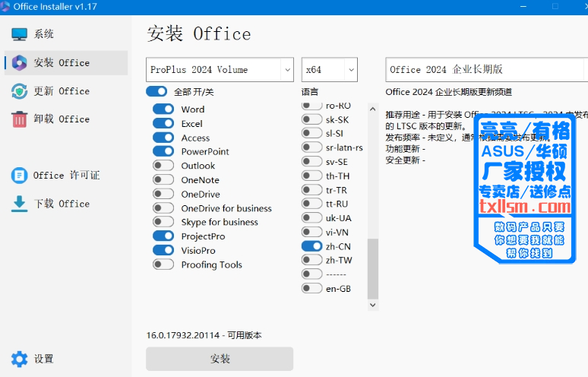The height and width of the screenshot is (377, 588).
Task: Open 设置 at sidebar bottom
Action: click(66, 359)
